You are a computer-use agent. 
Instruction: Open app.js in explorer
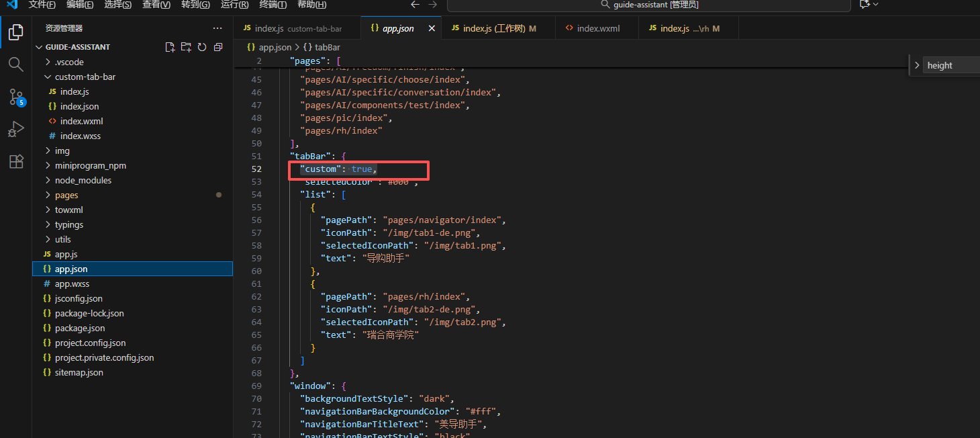pos(66,254)
